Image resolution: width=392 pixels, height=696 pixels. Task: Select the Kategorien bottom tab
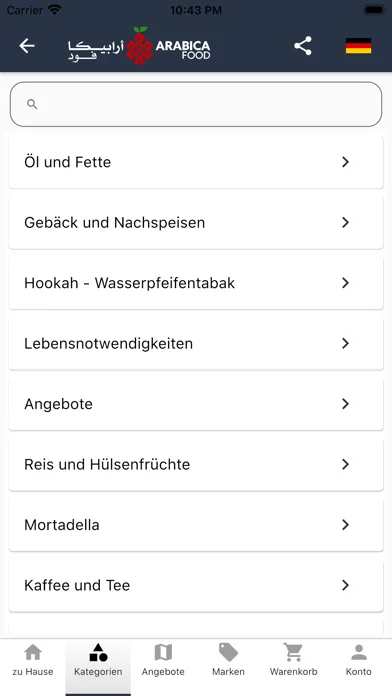click(98, 660)
